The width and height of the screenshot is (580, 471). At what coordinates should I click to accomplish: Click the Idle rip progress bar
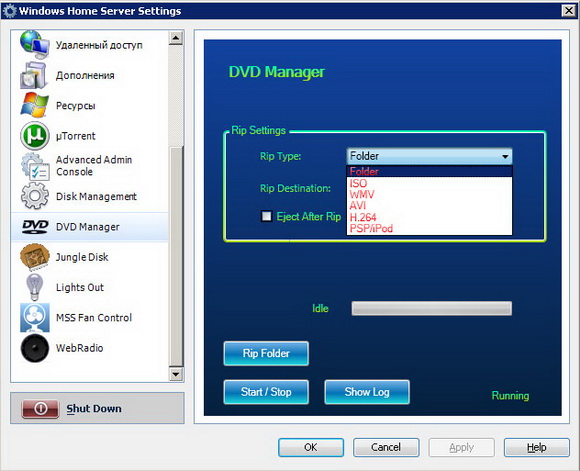(432, 308)
